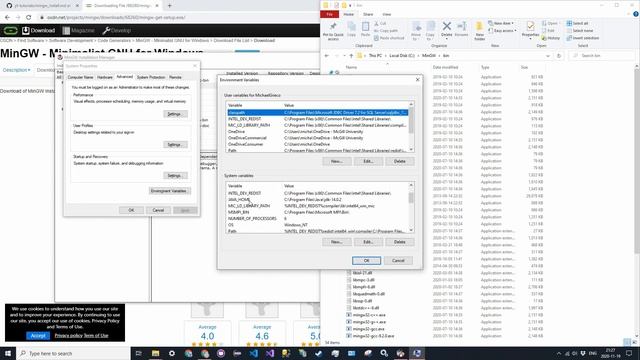Select the JAVA_HOME system variable row
This screenshot has width=640, height=360.
(317, 200)
